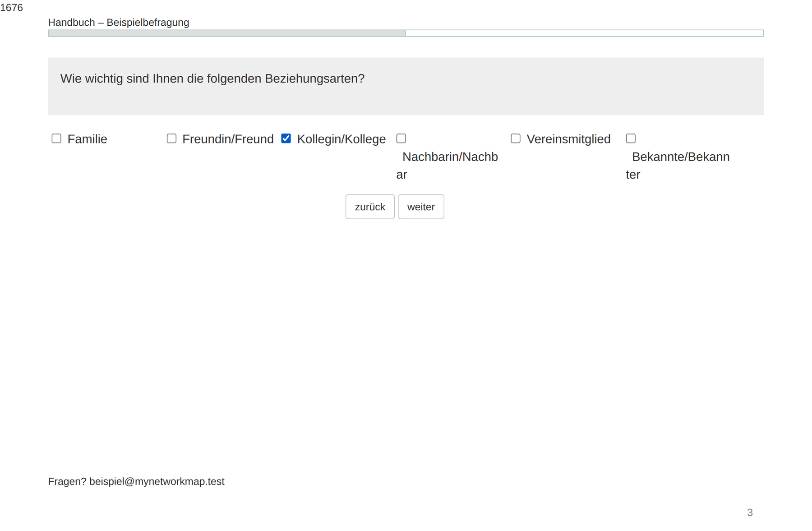Click the Handbuch – Beispielbefragung title
Screen dimensions: 812x531
[x=119, y=23]
